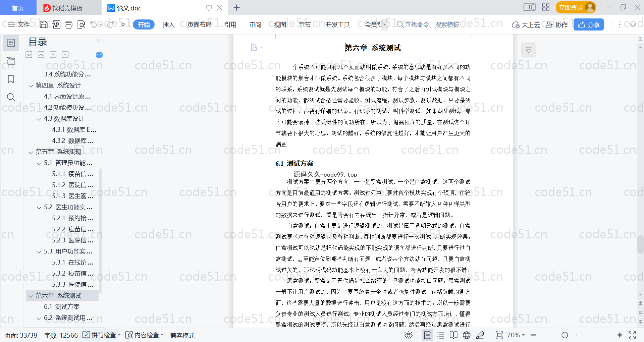
Task: Click the blue assistant icon in 目录 panel
Action: point(99,55)
